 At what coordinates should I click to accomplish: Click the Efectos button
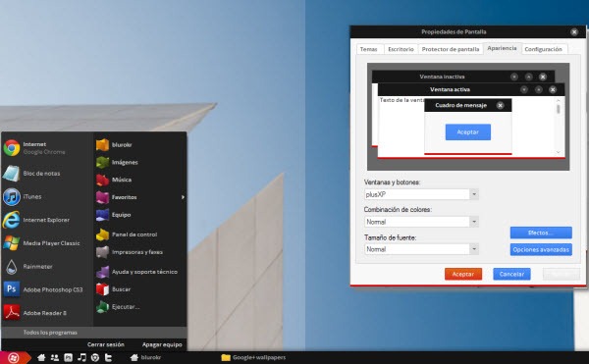[x=541, y=233]
